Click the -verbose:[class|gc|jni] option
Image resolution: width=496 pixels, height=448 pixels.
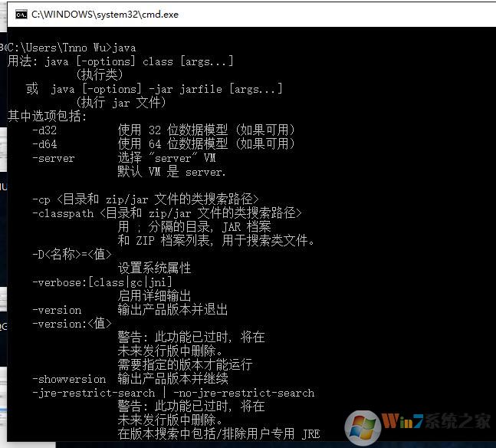tap(102, 282)
